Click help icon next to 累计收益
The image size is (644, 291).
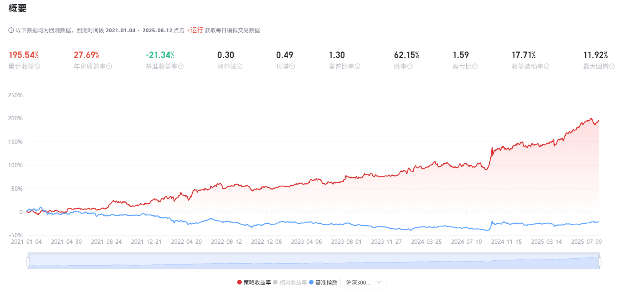tap(37, 67)
